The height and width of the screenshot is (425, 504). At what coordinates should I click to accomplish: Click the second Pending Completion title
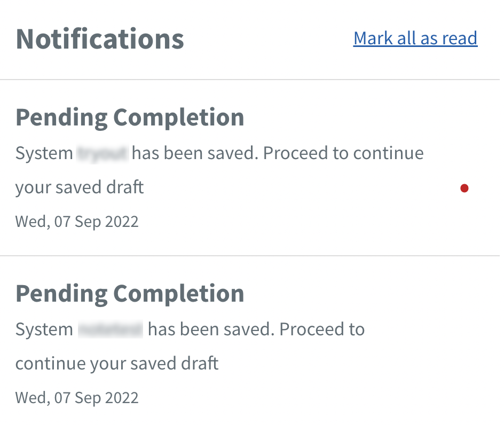coord(130,293)
